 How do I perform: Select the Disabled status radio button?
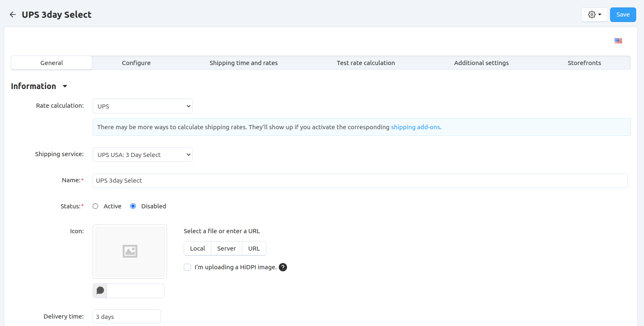[133, 206]
